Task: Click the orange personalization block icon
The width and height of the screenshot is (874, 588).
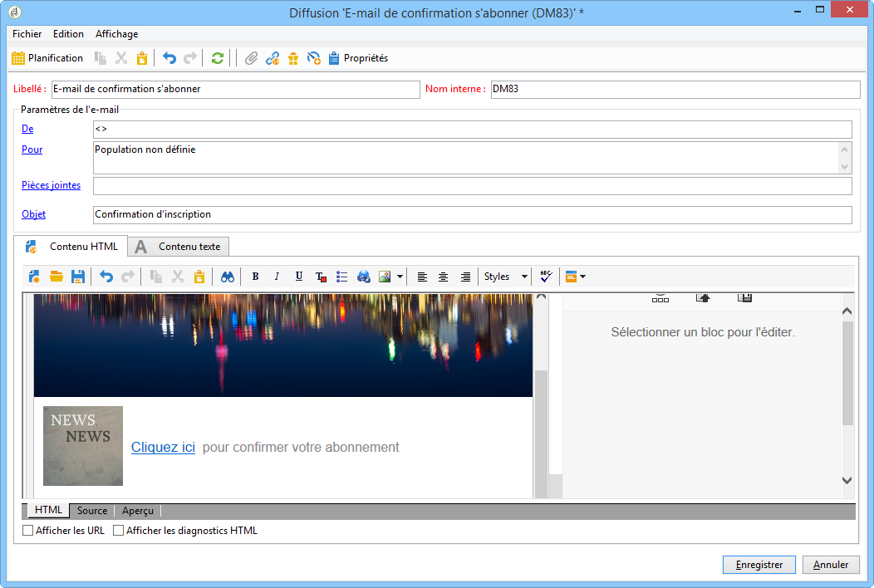Action: coord(571,277)
